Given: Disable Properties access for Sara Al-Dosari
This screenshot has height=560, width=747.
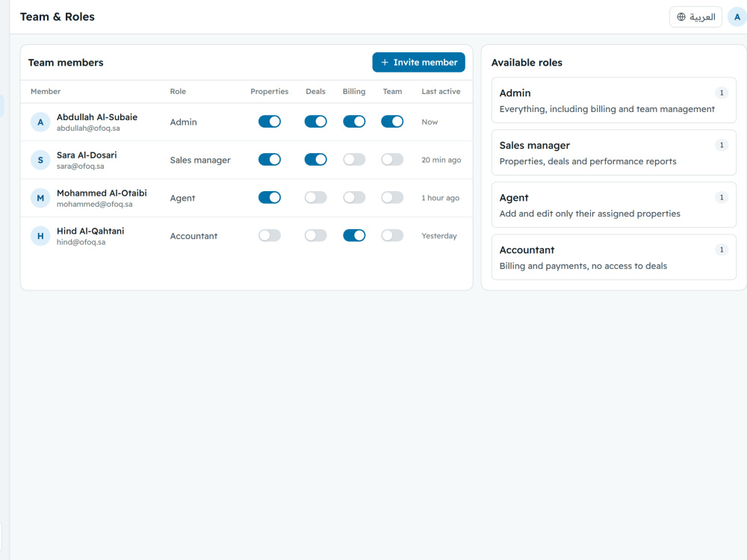Looking at the screenshot, I should [x=270, y=160].
